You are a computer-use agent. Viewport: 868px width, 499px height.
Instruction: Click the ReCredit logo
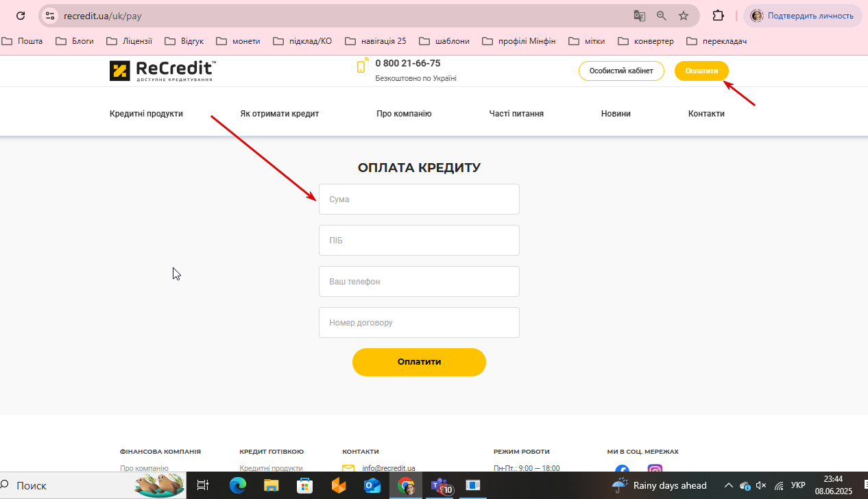tap(163, 71)
